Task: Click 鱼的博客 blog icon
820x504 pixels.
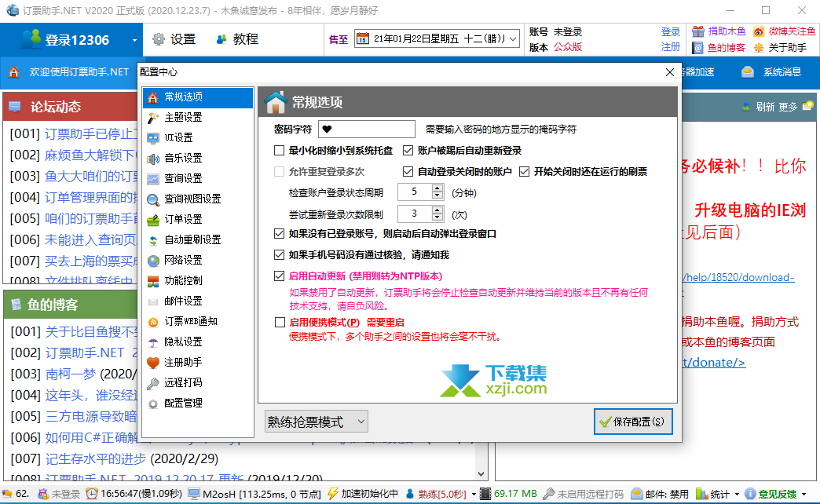Action: tap(697, 48)
